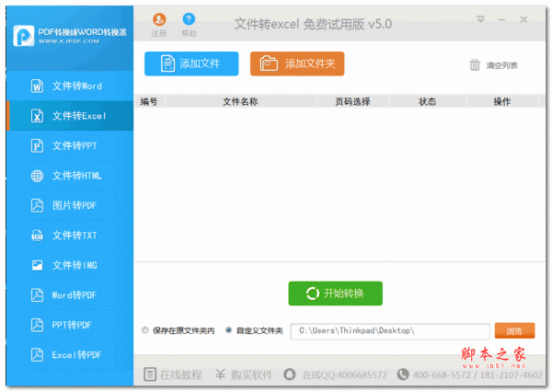This screenshot has height=392, width=552.
Task: Click the 操作 column header
Action: (502, 102)
